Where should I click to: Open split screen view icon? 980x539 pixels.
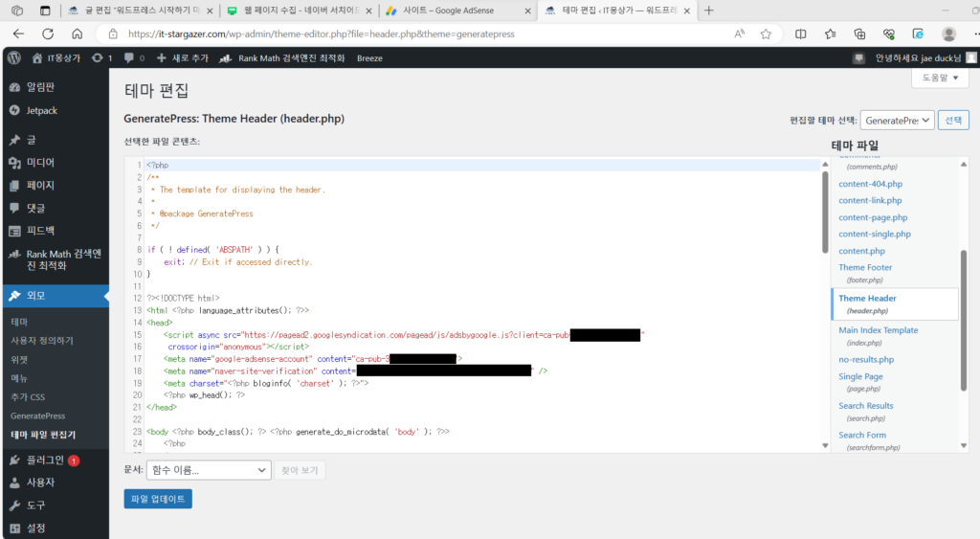coord(801,34)
